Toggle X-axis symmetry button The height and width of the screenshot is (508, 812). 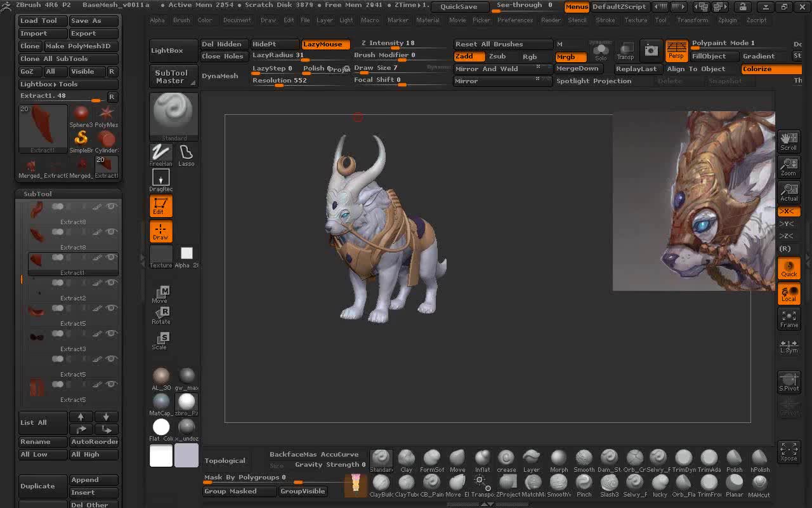pyautogui.click(x=789, y=211)
